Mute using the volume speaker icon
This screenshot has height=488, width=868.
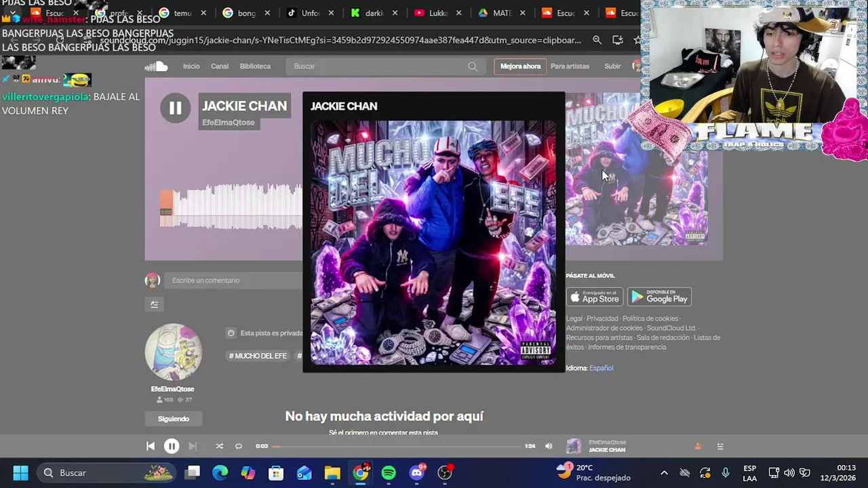(x=549, y=446)
